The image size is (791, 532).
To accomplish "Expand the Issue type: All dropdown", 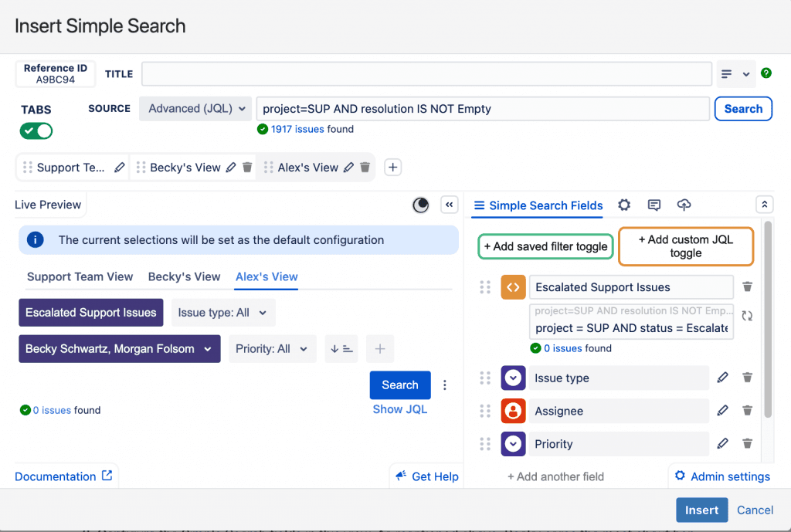I will click(222, 313).
